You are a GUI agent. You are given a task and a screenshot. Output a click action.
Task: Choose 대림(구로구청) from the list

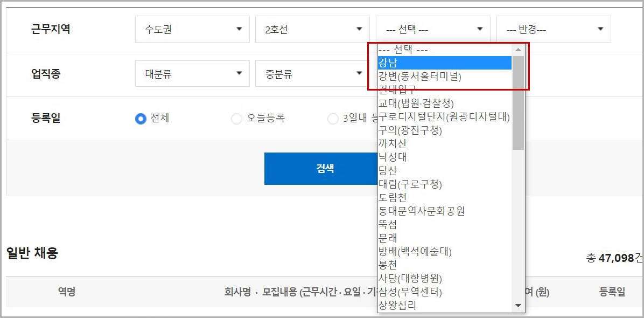point(445,183)
